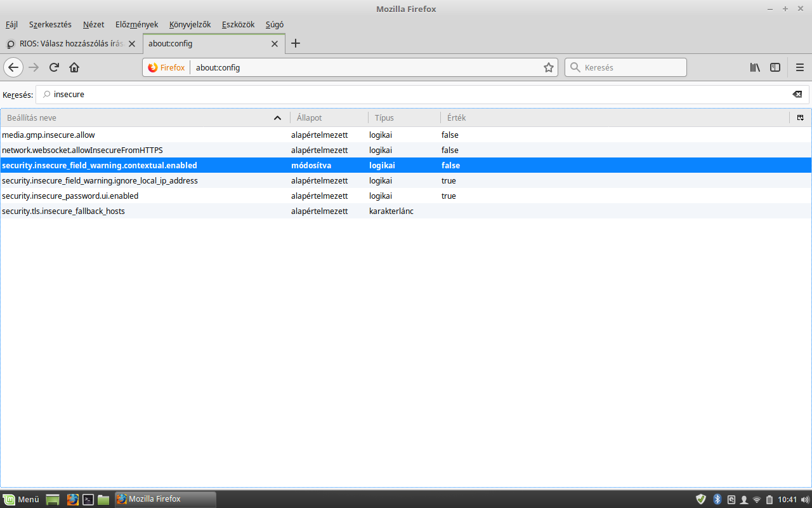
Task: Select security.tls.insecure_fallback_hosts preference
Action: pyautogui.click(x=406, y=211)
